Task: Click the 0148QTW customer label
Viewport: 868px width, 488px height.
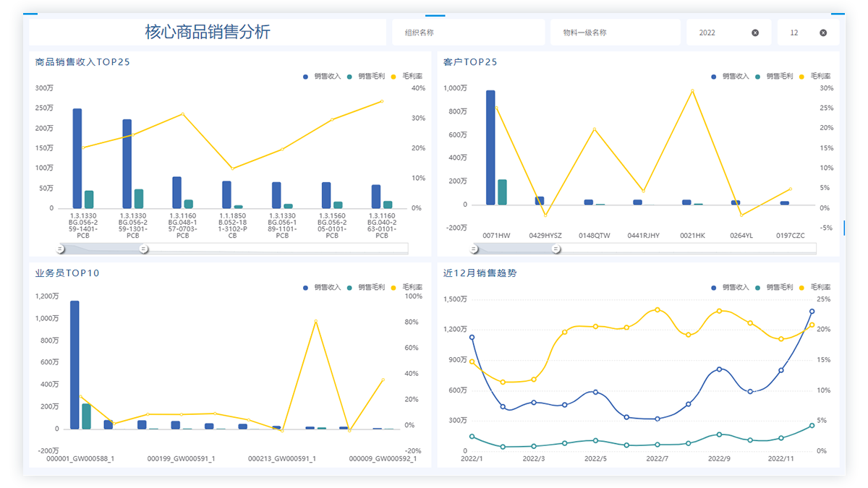Action: coord(595,236)
